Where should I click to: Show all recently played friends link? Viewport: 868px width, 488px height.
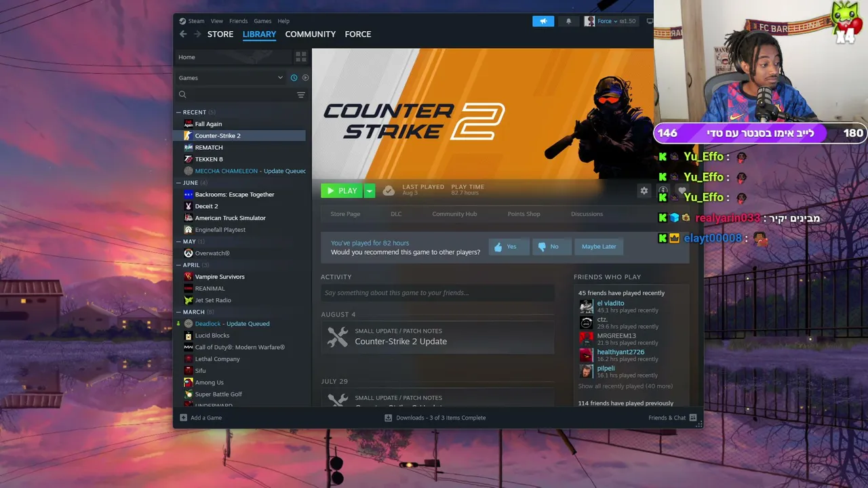(x=625, y=386)
